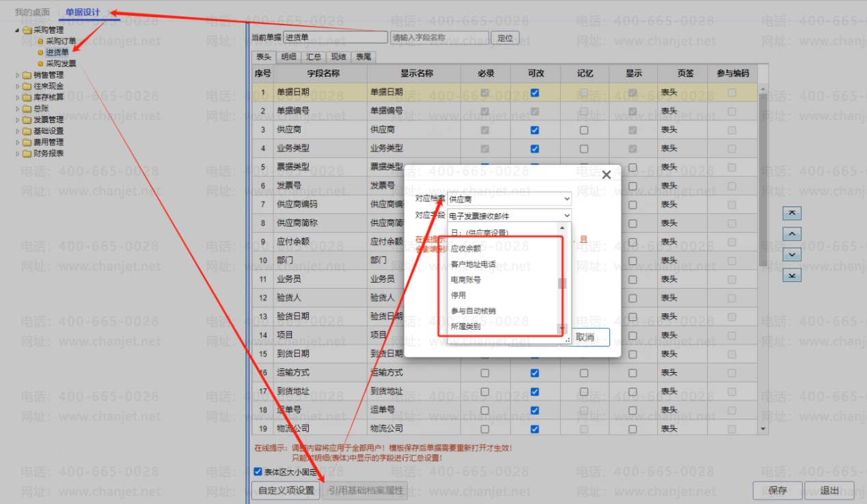The height and width of the screenshot is (504, 867).
Task: Open the 明细 tab
Action: pos(288,57)
